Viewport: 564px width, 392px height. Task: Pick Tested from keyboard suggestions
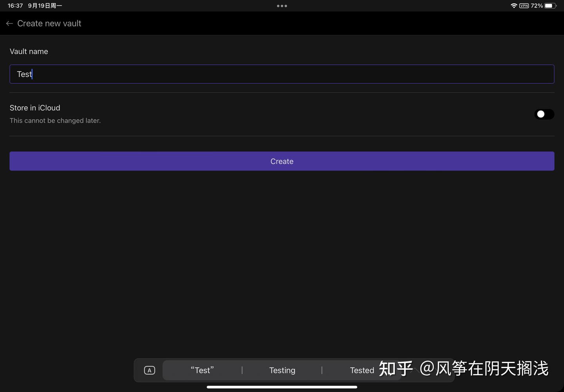(x=362, y=370)
